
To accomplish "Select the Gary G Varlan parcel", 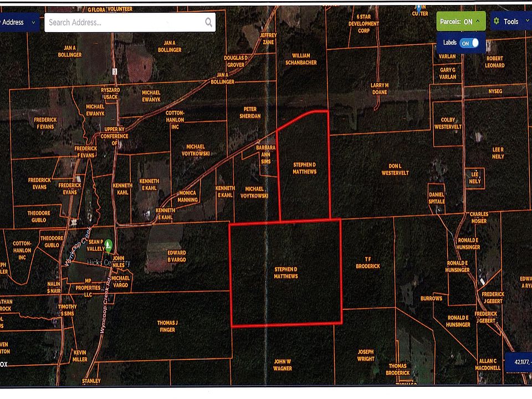I will [x=448, y=73].
